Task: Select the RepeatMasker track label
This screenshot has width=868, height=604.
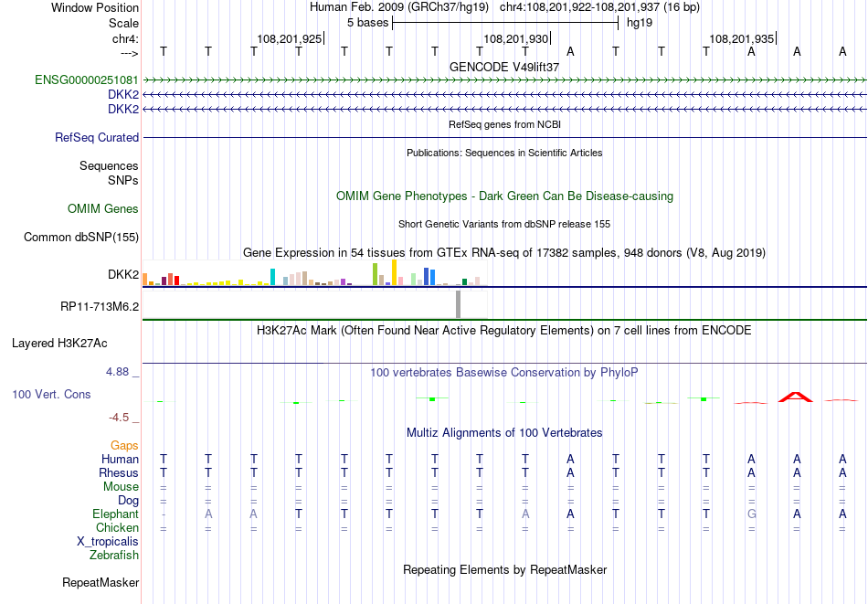Action: coord(101,582)
